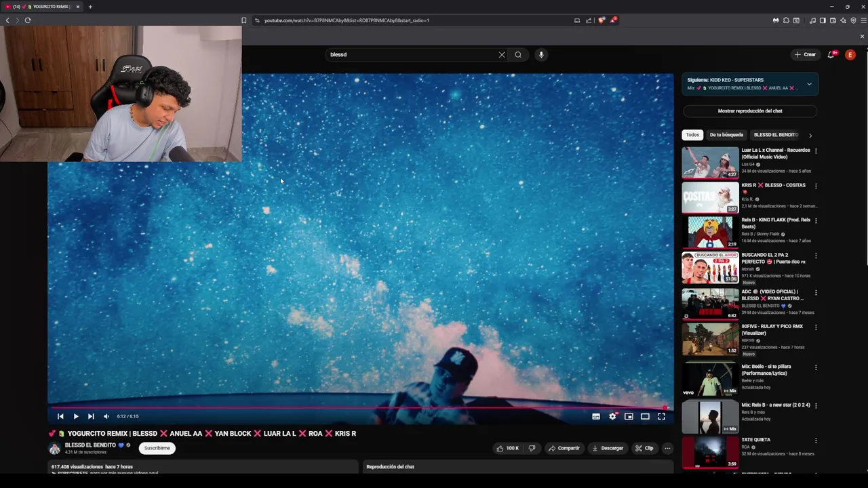Open options menu for TATE QUIETA
The width and height of the screenshot is (868, 488).
click(x=816, y=441)
